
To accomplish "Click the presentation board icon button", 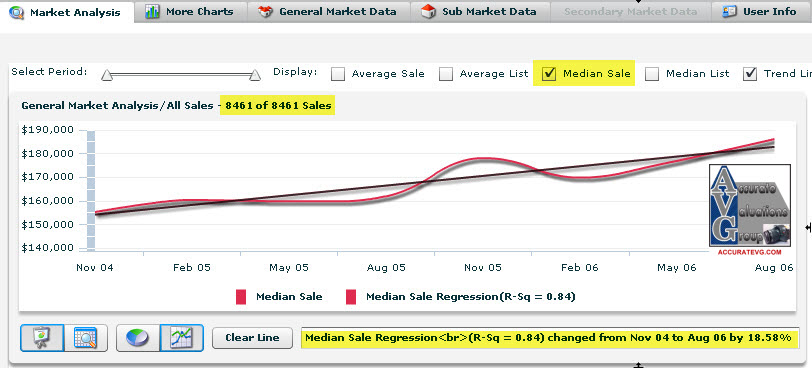I will 42,338.
